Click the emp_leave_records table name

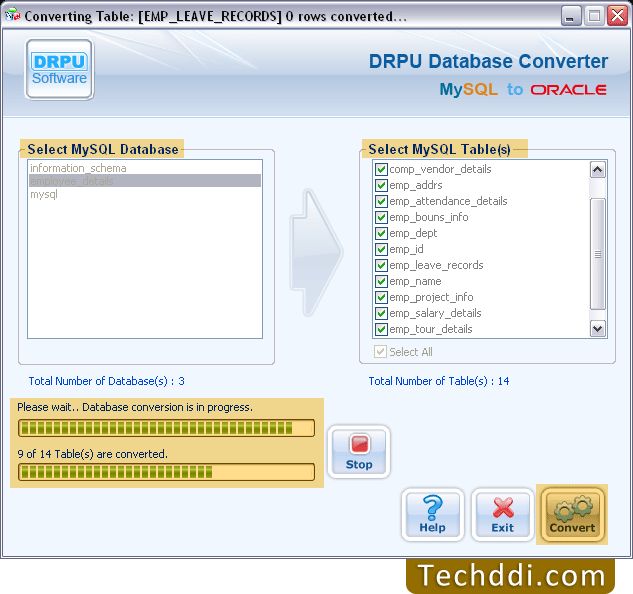coord(436,265)
